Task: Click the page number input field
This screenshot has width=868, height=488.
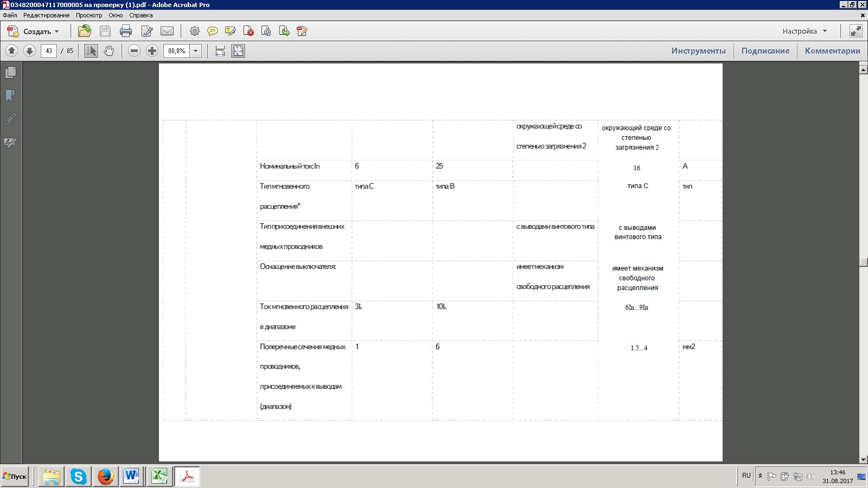Action: point(49,51)
